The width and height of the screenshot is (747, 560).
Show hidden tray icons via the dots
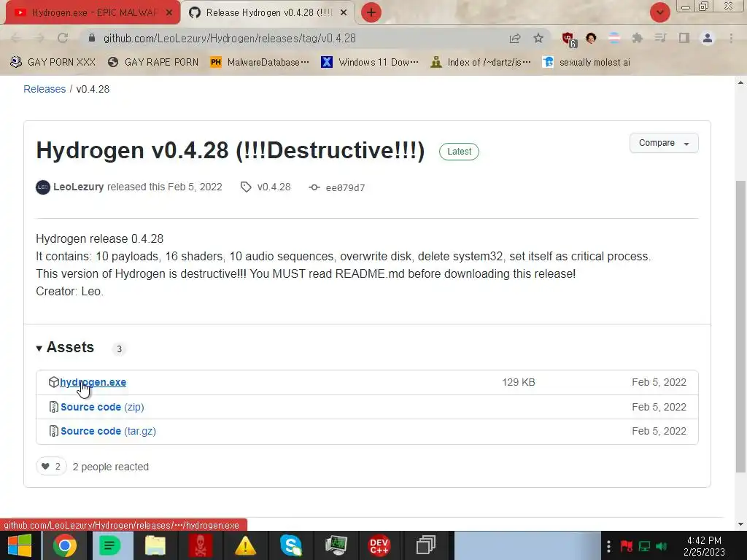point(608,545)
